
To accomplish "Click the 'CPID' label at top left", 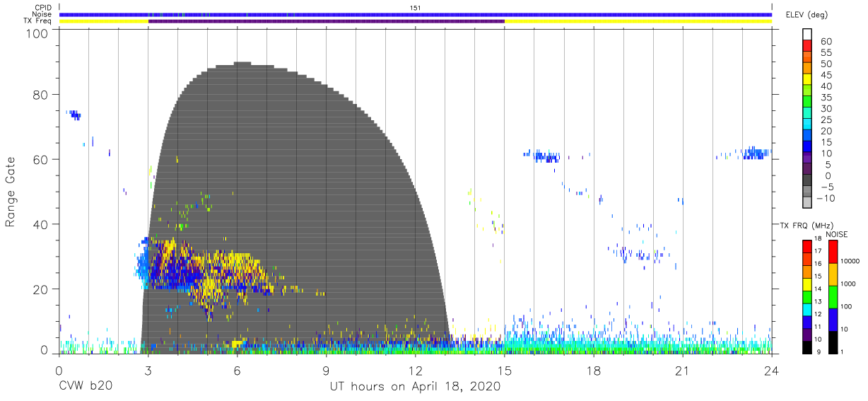I will (x=42, y=8).
